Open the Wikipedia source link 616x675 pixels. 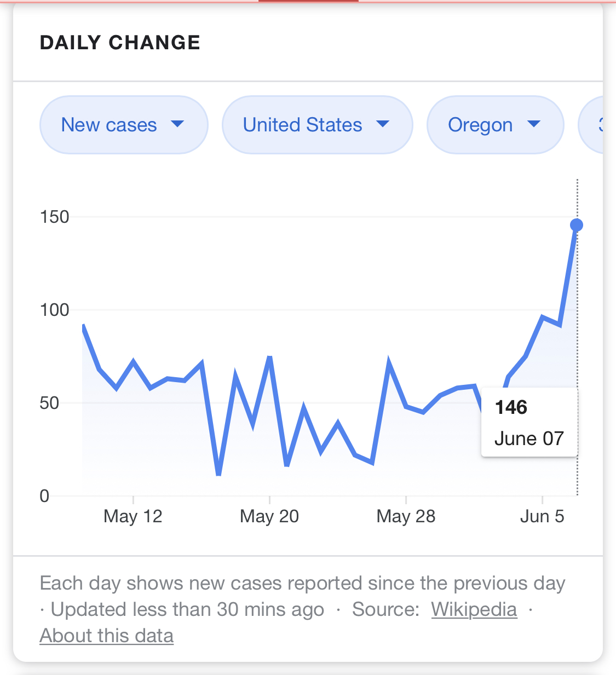[474, 609]
